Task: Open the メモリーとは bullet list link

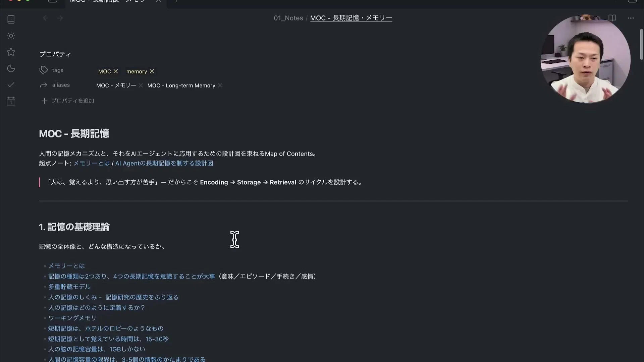Action: pyautogui.click(x=66, y=266)
